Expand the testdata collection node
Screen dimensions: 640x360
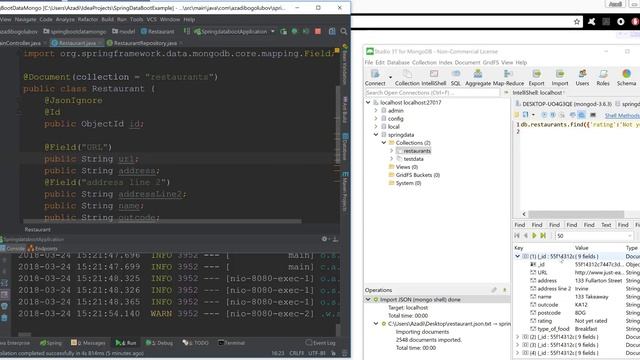coord(391,159)
